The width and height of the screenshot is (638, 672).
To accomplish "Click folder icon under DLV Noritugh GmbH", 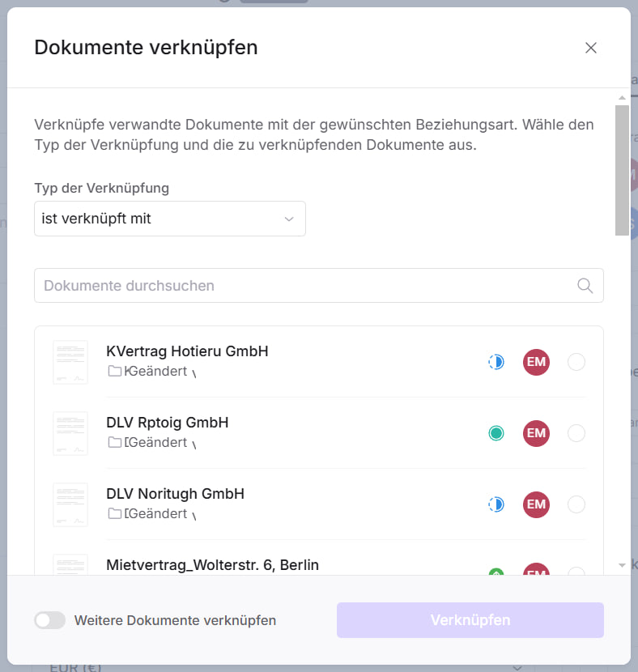I will click(x=114, y=514).
